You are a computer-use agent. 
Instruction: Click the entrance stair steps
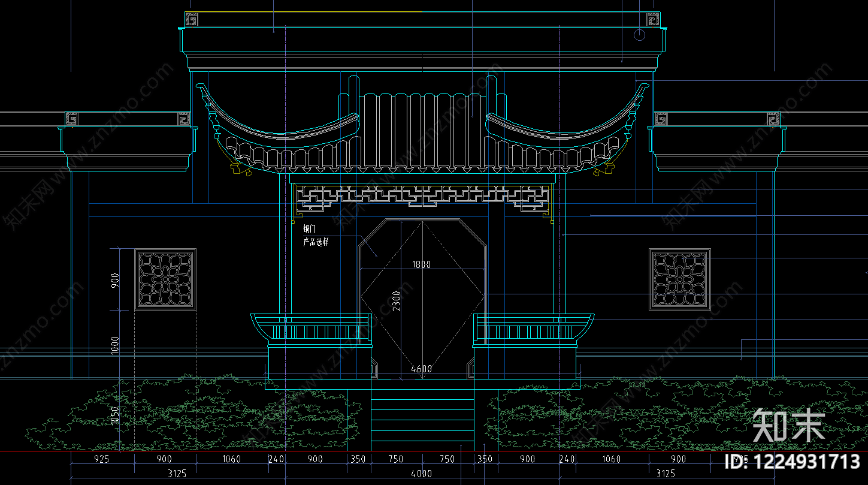[422, 420]
